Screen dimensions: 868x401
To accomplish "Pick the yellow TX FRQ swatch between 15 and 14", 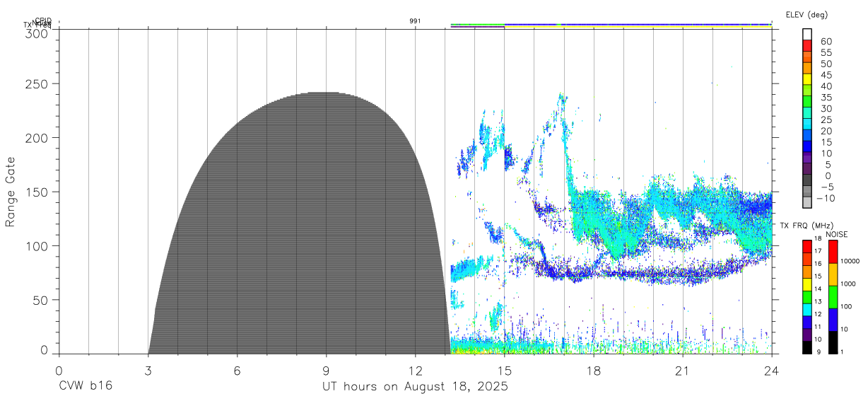I will pos(807,284).
